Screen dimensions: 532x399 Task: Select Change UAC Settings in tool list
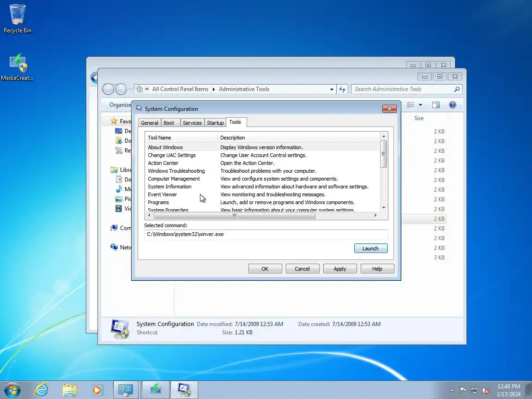pyautogui.click(x=262, y=155)
